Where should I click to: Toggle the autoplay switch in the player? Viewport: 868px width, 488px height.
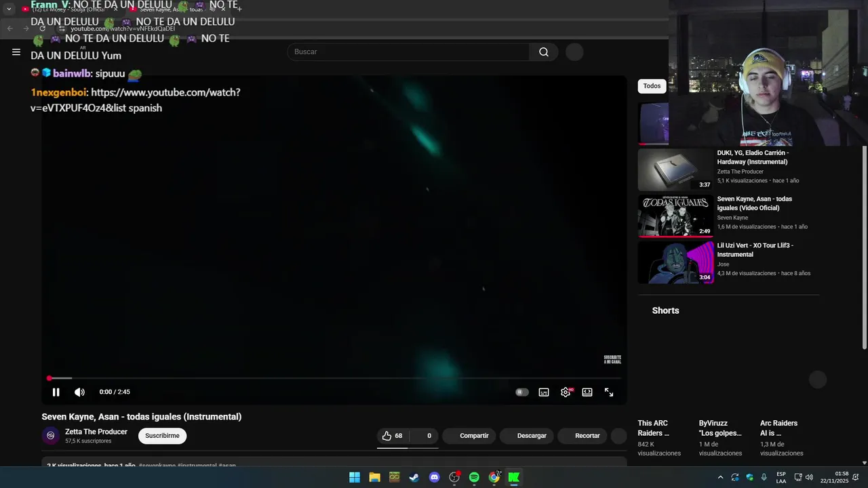tap(521, 392)
